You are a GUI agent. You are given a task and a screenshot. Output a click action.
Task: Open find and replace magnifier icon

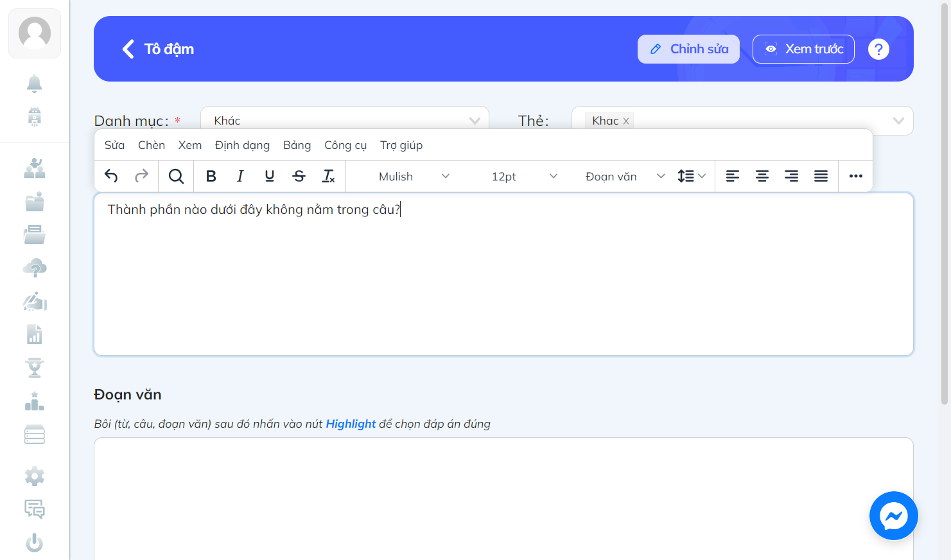pyautogui.click(x=176, y=176)
